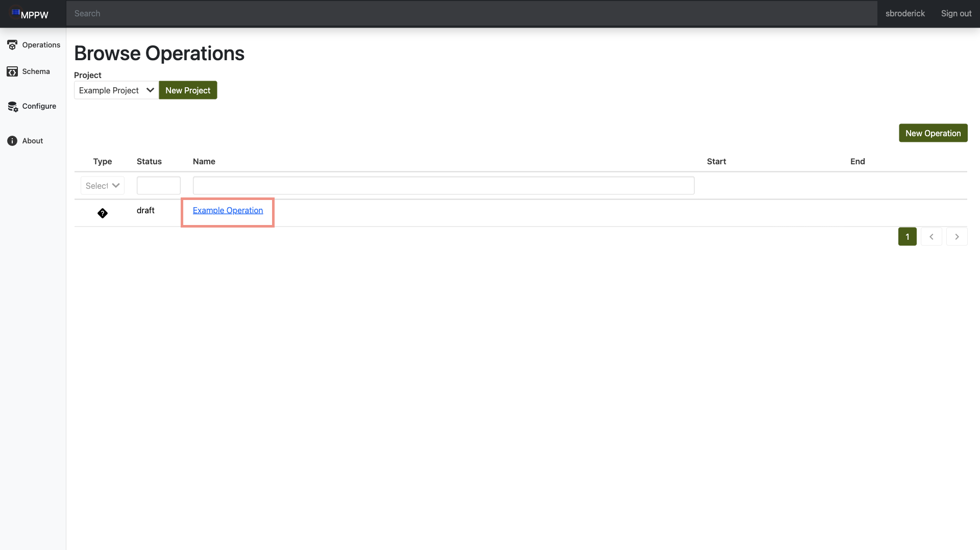Click the About info icon
The width and height of the screenshot is (980, 550).
click(x=12, y=141)
